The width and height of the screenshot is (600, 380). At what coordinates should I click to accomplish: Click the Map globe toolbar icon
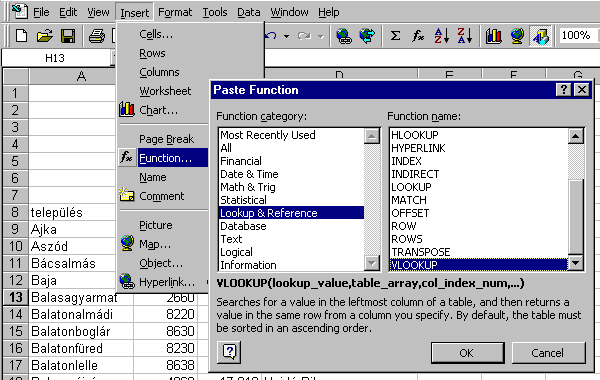(x=517, y=36)
